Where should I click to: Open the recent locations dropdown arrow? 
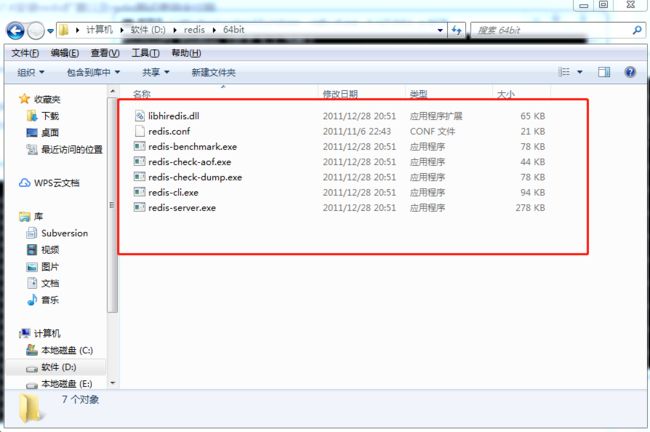click(51, 31)
